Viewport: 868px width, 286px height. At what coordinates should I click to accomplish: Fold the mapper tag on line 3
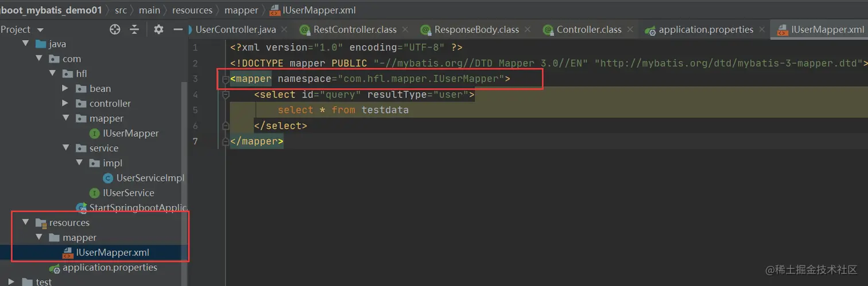click(226, 79)
